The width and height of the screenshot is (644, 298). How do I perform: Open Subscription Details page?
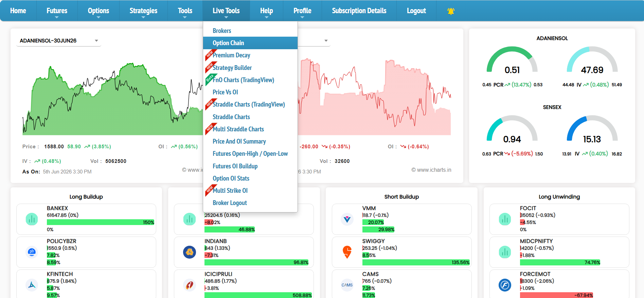coord(359,11)
